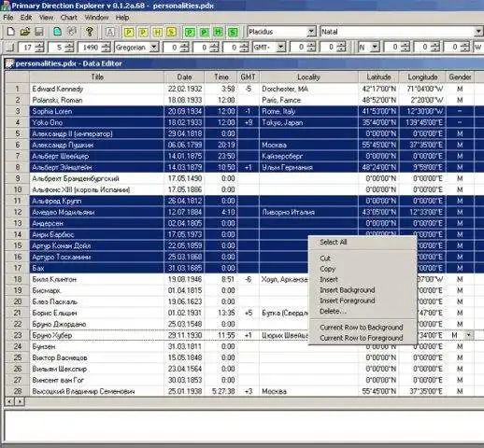Open the File menu

(8, 18)
